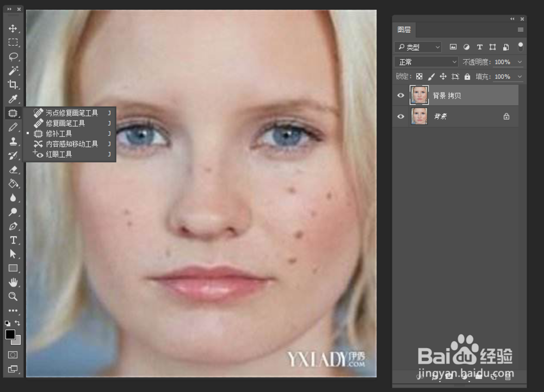Select the Zoom tool
The image size is (544, 392).
tap(13, 296)
